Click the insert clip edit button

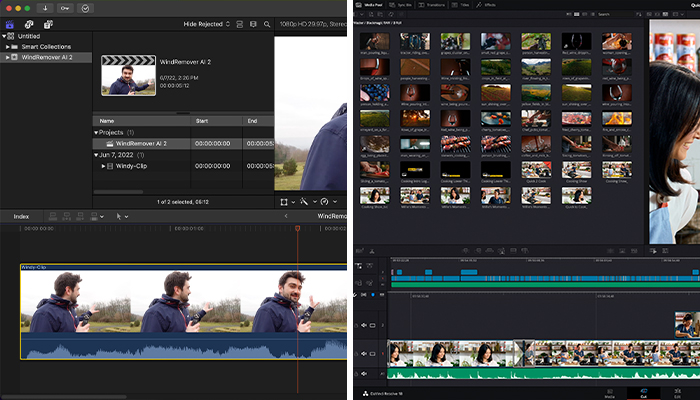(x=67, y=217)
